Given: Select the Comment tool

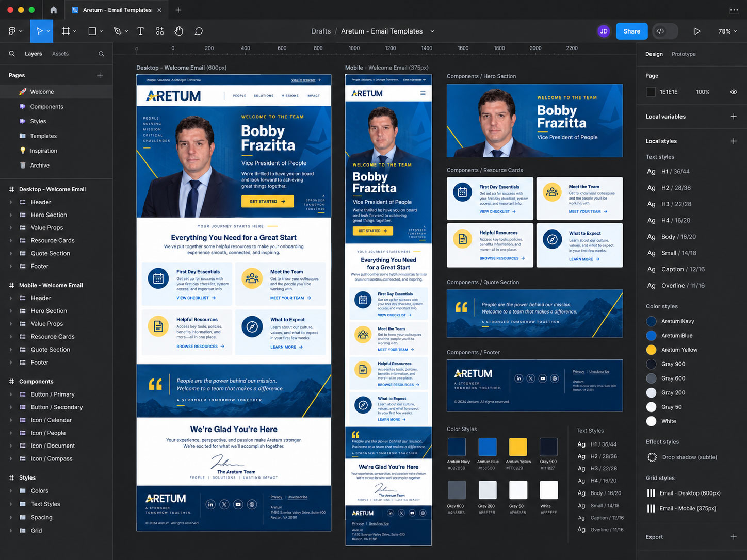Looking at the screenshot, I should point(199,31).
